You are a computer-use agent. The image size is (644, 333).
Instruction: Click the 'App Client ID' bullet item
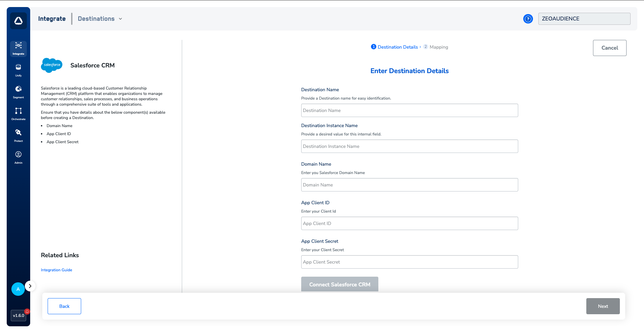(59, 134)
